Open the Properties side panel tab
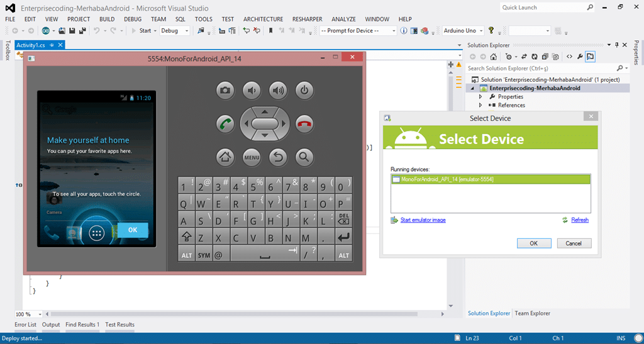Screen dimensions: 644x344 (x=636, y=53)
